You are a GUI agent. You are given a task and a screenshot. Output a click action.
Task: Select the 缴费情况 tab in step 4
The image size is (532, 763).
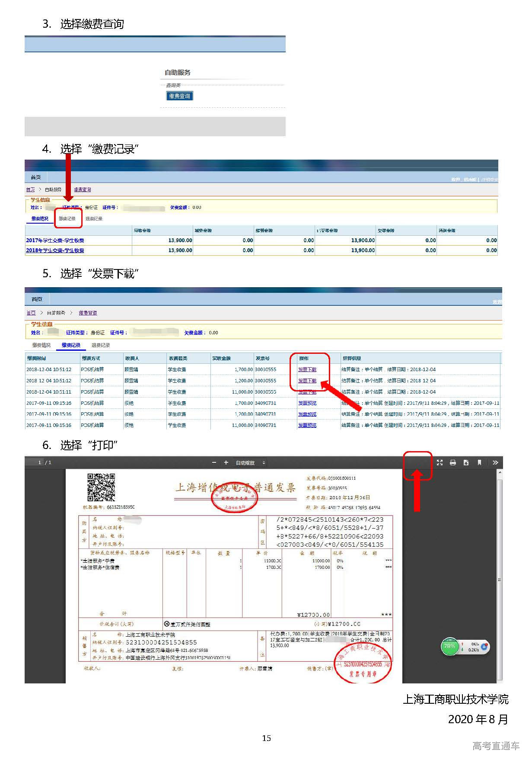click(40, 219)
